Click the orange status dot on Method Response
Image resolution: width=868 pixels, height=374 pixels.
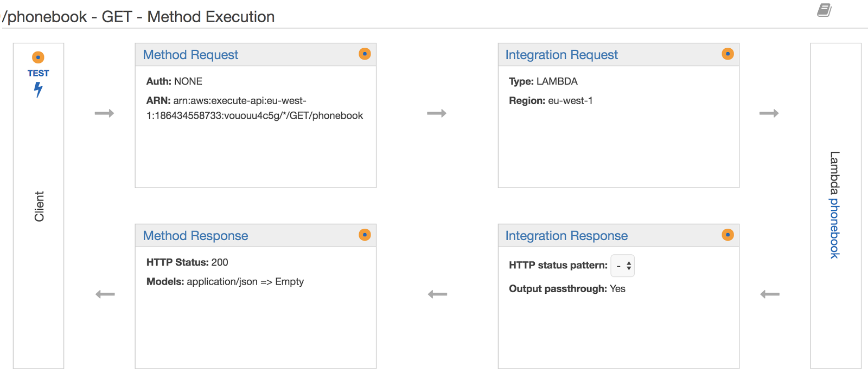coord(365,235)
